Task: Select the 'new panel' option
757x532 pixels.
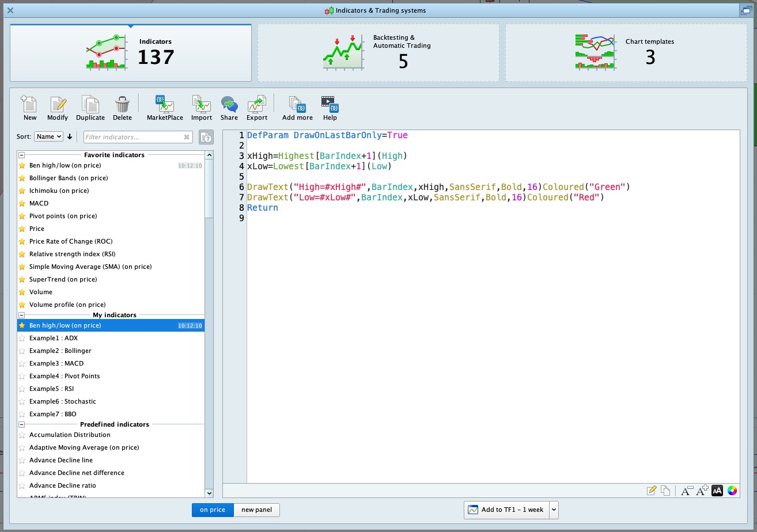Action: click(256, 510)
